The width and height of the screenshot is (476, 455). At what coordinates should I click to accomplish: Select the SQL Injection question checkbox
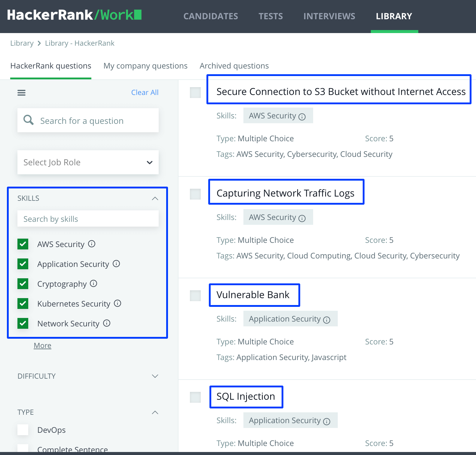coord(195,397)
